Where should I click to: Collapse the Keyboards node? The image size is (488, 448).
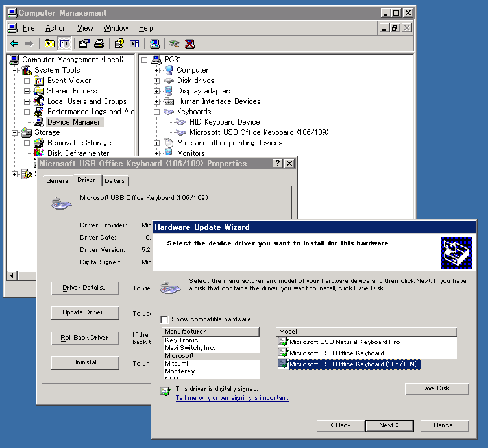click(156, 112)
